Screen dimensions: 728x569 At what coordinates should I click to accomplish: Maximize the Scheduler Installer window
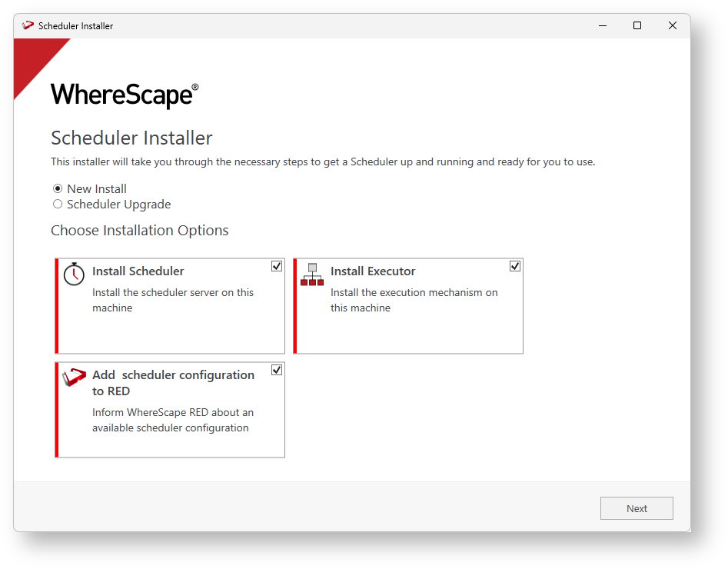coord(637,25)
